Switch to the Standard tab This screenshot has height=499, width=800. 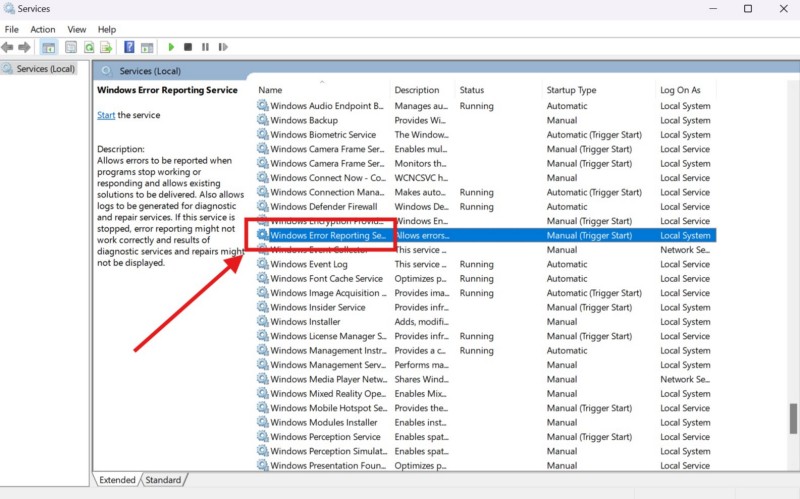[163, 480]
